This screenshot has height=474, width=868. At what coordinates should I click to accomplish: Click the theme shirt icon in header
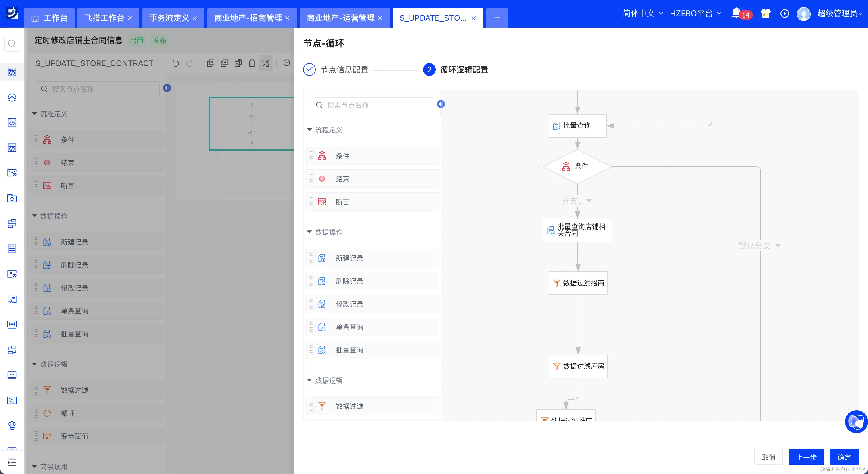click(x=766, y=14)
